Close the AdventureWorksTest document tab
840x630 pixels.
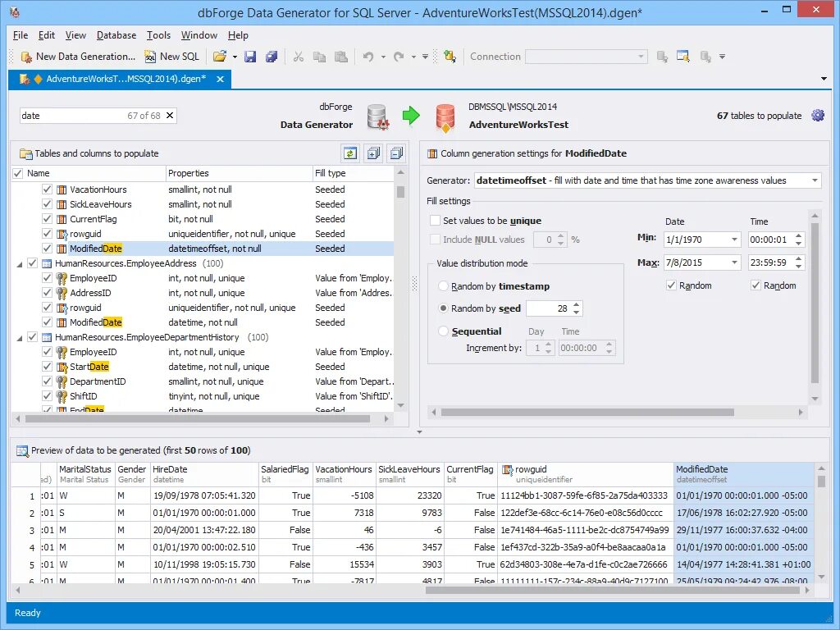pos(220,79)
